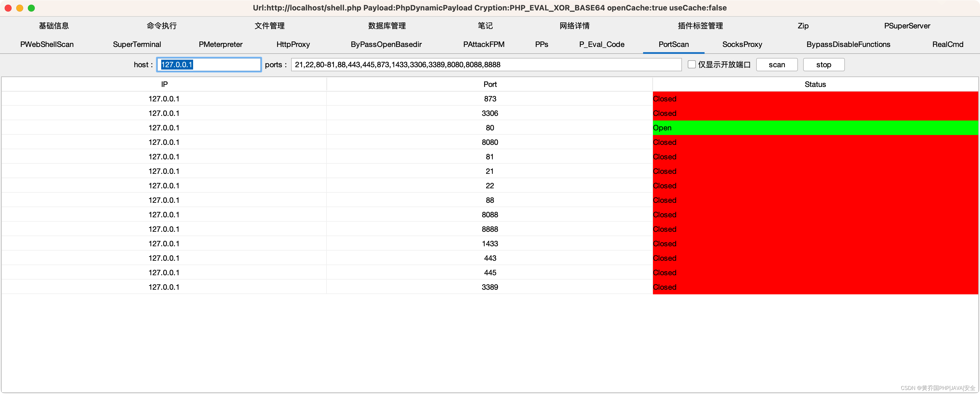The image size is (980, 394).
Task: Click the red close window button
Action: coord(8,8)
